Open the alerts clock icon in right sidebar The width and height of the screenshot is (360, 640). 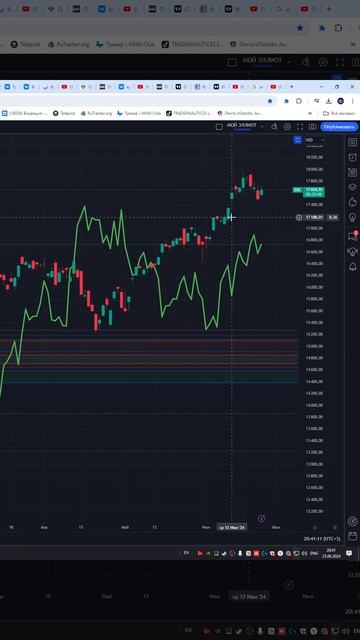click(353, 157)
